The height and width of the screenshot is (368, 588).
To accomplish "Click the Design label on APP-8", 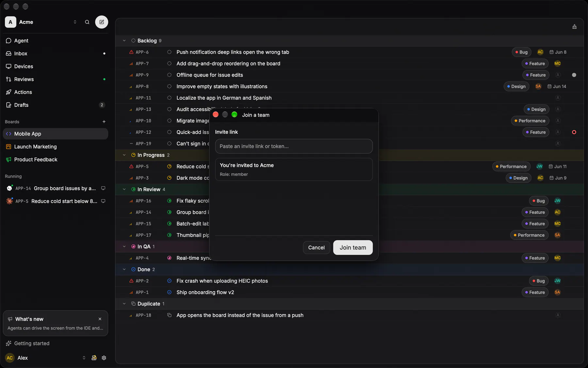I will 516,87.
